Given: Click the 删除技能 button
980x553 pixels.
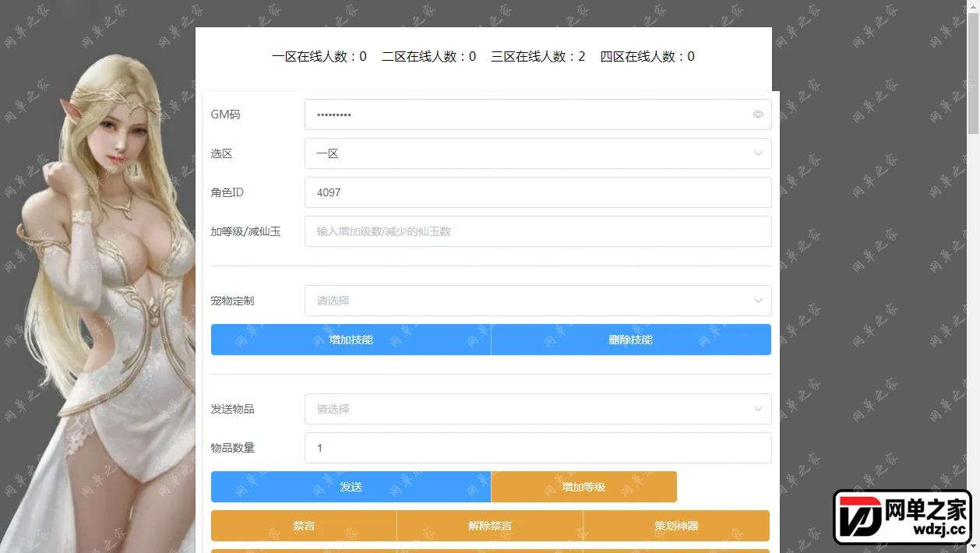Looking at the screenshot, I should (x=631, y=340).
